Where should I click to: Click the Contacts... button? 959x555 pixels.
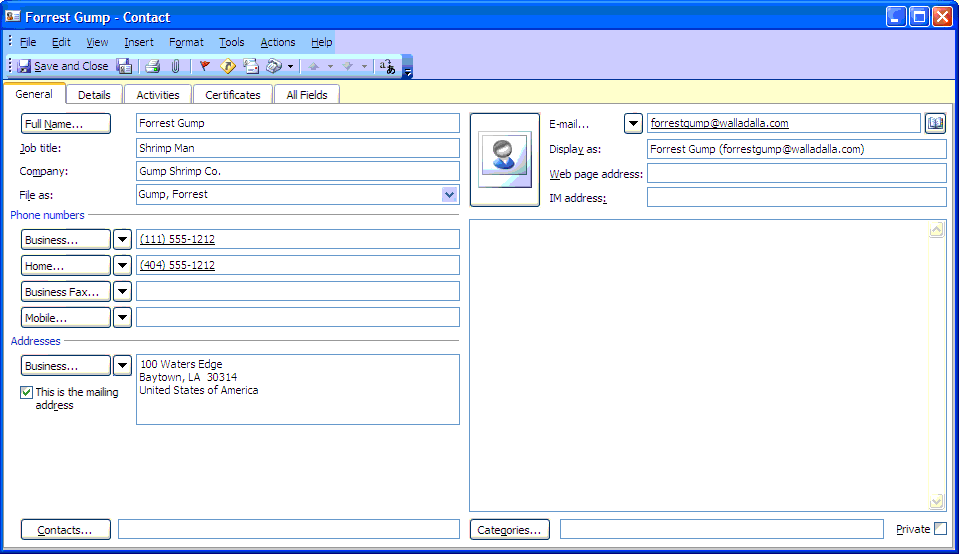coord(66,529)
